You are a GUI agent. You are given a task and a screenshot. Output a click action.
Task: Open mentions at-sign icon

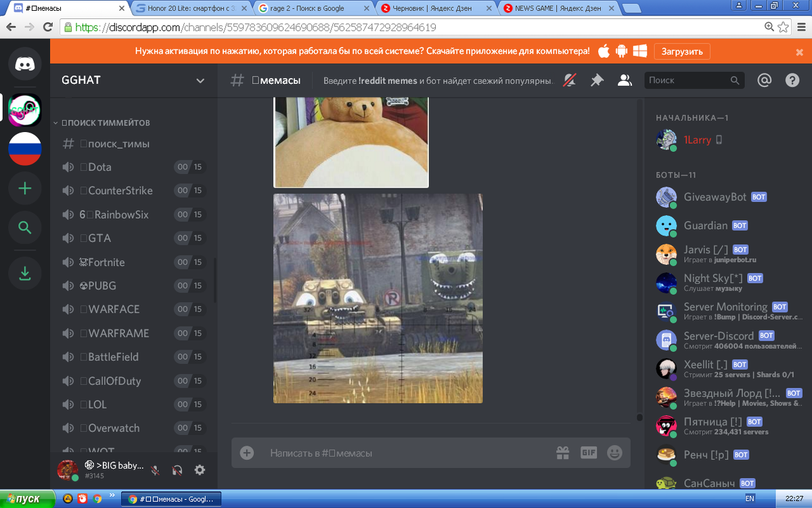[765, 80]
